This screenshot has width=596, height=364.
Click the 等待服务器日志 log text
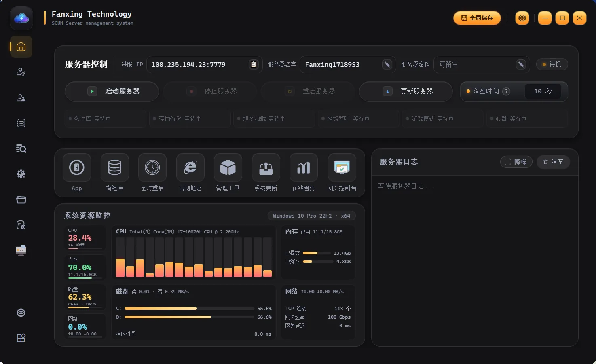tap(406, 186)
